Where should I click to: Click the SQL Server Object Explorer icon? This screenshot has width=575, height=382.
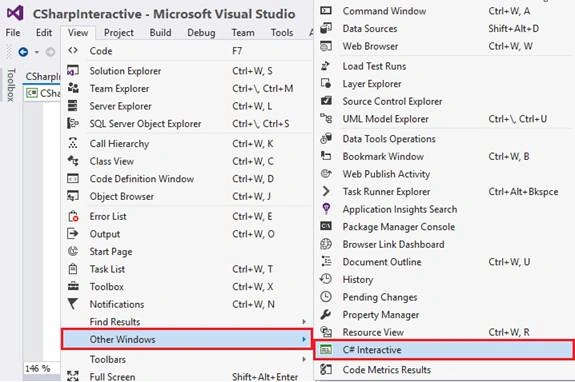[x=73, y=123]
